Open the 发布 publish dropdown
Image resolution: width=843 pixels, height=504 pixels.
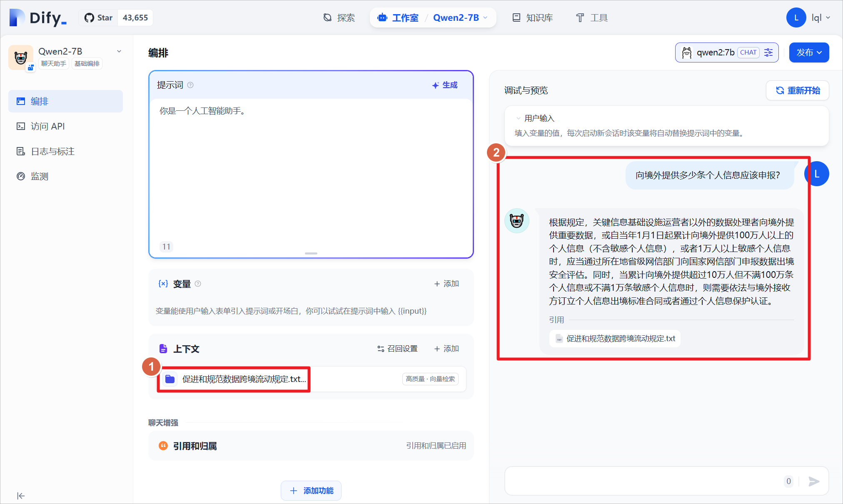click(809, 52)
